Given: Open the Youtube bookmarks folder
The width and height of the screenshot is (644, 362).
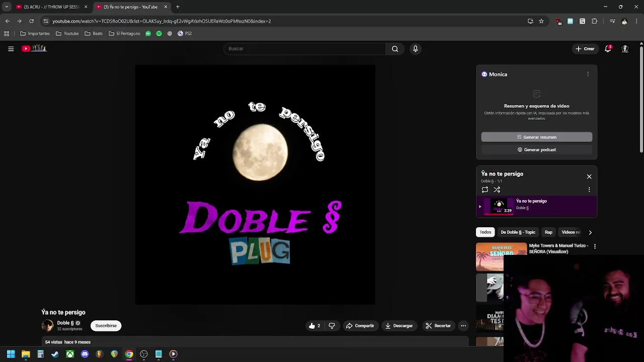Looking at the screenshot, I should pyautogui.click(x=67, y=34).
